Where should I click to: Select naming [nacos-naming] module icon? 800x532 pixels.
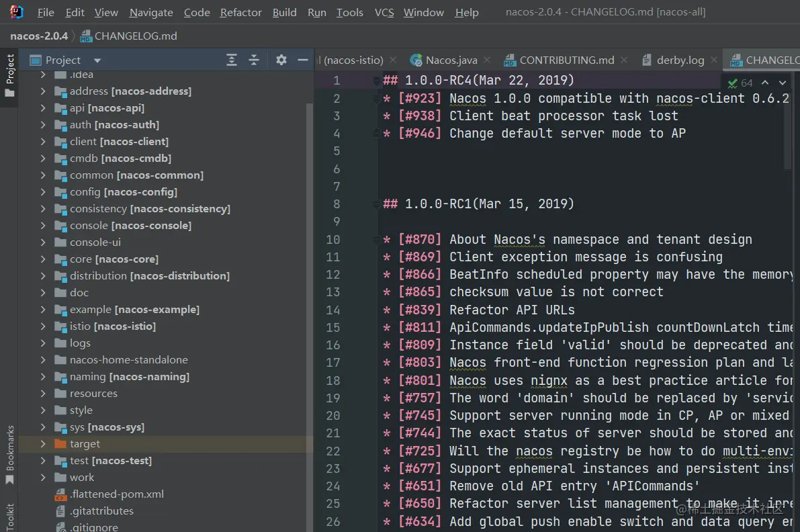point(60,378)
